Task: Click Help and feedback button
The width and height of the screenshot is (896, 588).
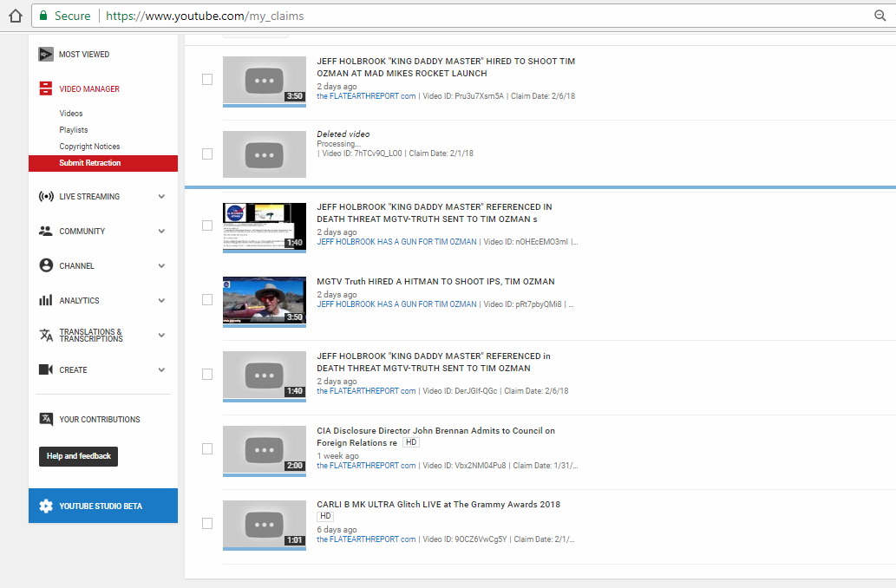Action: [x=78, y=456]
